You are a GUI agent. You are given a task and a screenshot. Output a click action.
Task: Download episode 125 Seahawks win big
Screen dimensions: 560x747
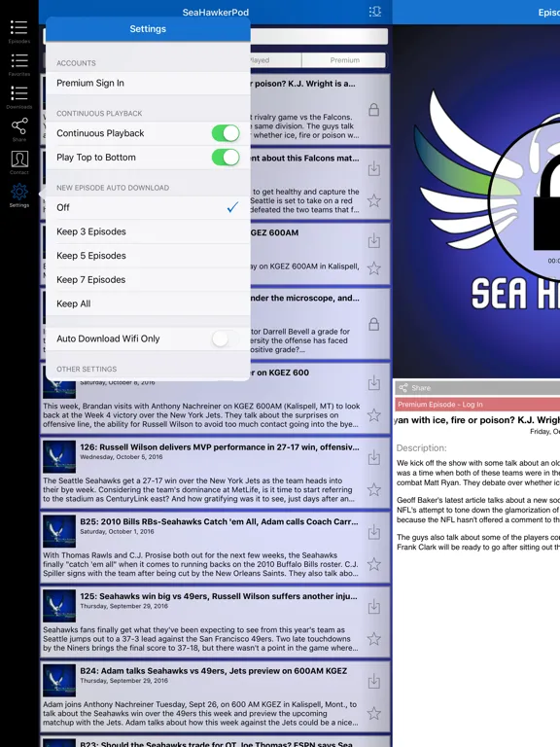tap(373, 607)
